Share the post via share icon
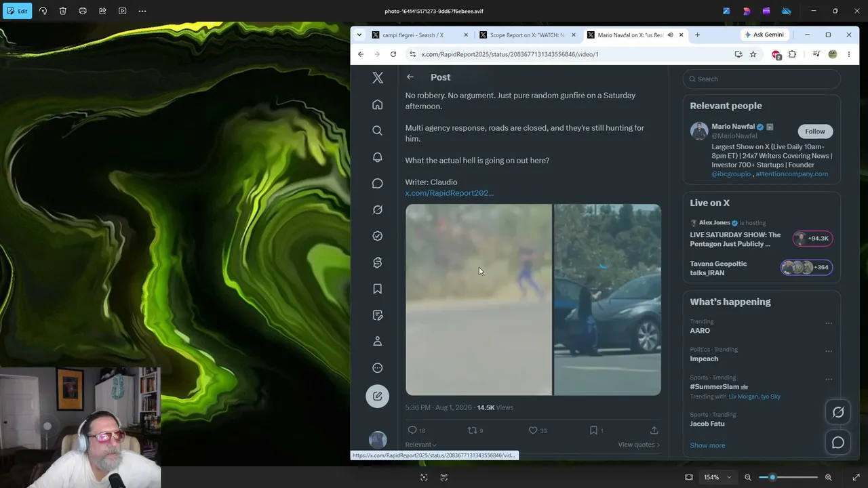868x488 pixels. (x=654, y=430)
